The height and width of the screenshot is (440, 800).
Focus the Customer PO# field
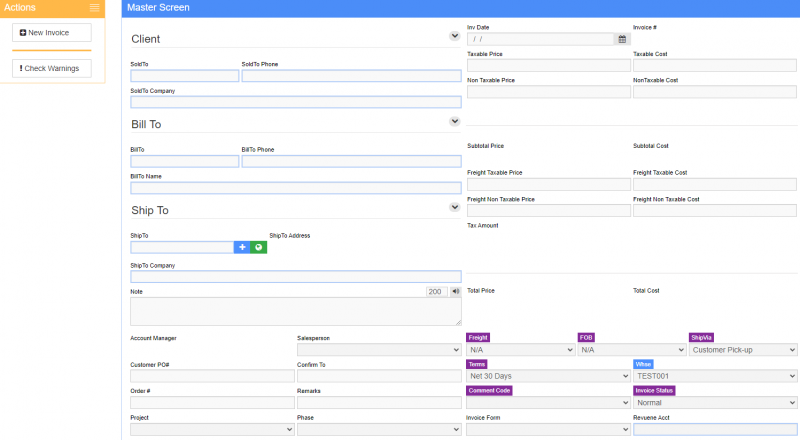pos(212,376)
